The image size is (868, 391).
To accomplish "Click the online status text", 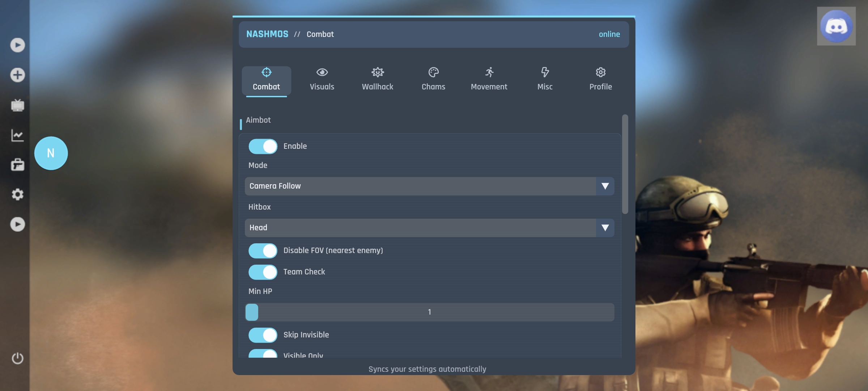I will 609,34.
